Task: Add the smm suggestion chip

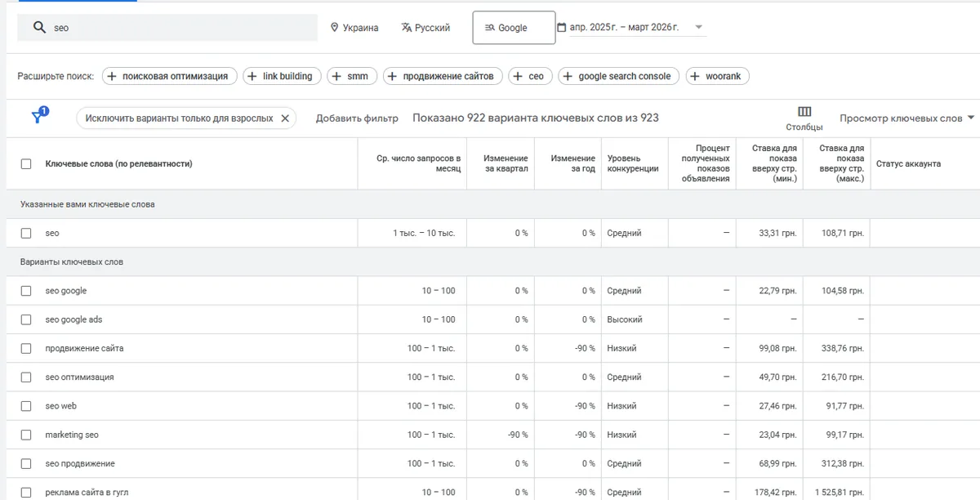Action: [x=351, y=76]
